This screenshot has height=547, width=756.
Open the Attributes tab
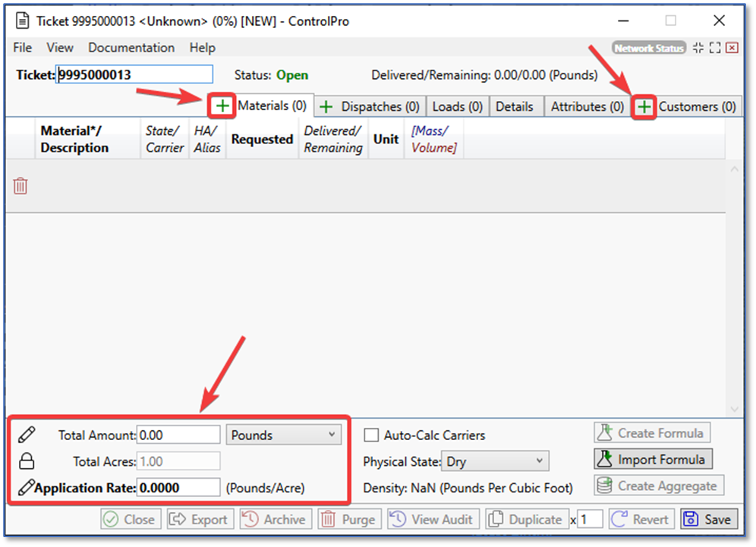587,107
